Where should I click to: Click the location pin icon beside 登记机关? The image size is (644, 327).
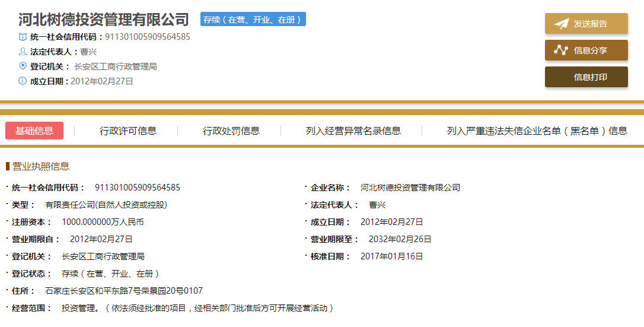23,66
